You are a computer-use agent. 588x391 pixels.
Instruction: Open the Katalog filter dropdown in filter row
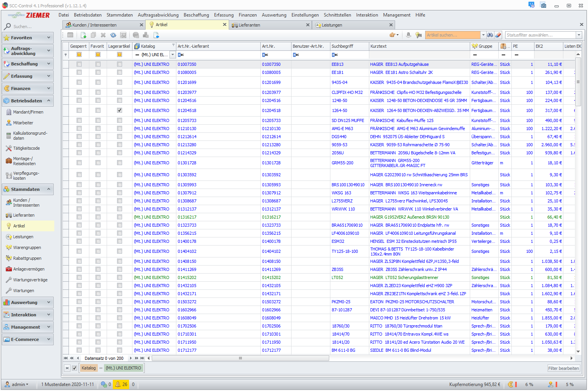tap(173, 55)
